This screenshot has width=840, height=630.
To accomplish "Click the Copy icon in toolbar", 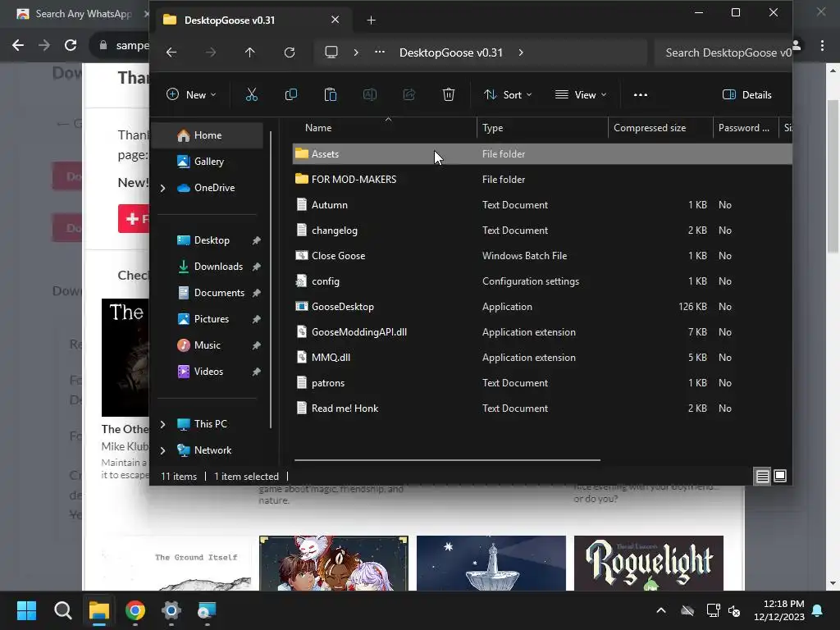I will 291,95.
